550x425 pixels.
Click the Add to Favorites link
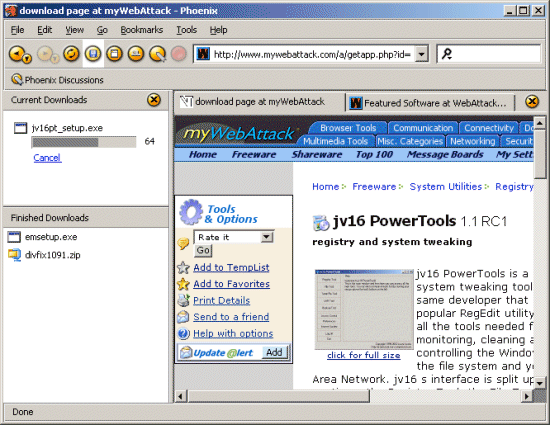point(232,284)
